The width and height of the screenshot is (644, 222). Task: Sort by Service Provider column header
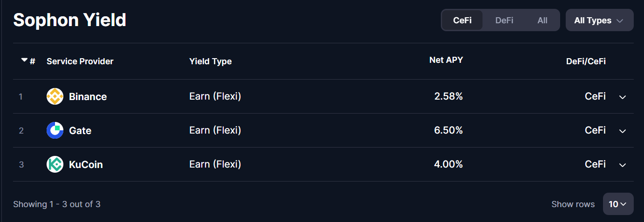(80, 61)
